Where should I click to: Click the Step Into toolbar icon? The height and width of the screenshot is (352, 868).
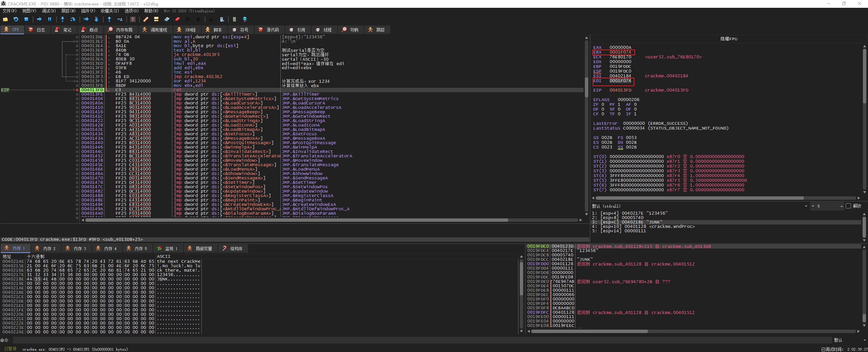point(62,19)
